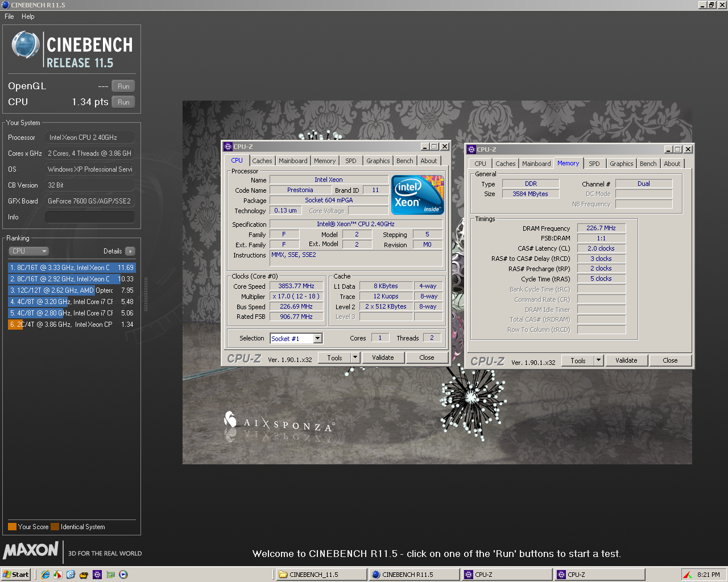Select ranking row 1 with score 11.69
728x582 pixels.
click(72, 268)
